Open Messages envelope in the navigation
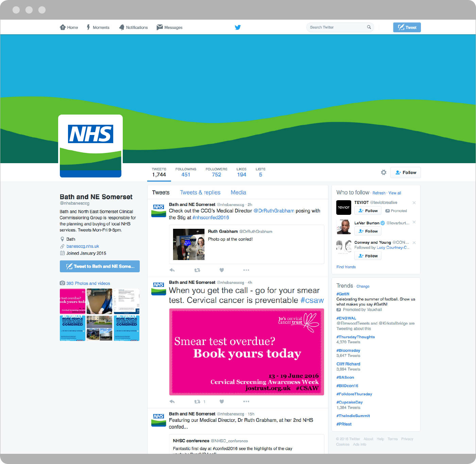 [160, 27]
